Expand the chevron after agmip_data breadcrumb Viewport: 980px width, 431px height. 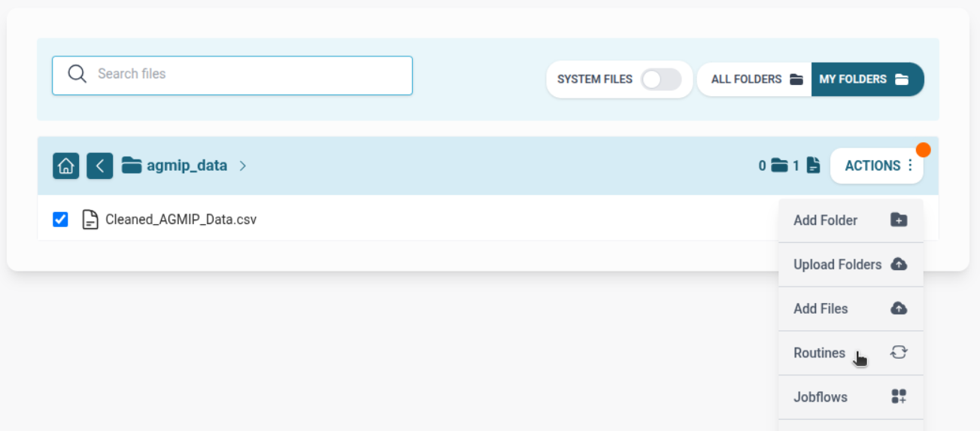(x=242, y=165)
